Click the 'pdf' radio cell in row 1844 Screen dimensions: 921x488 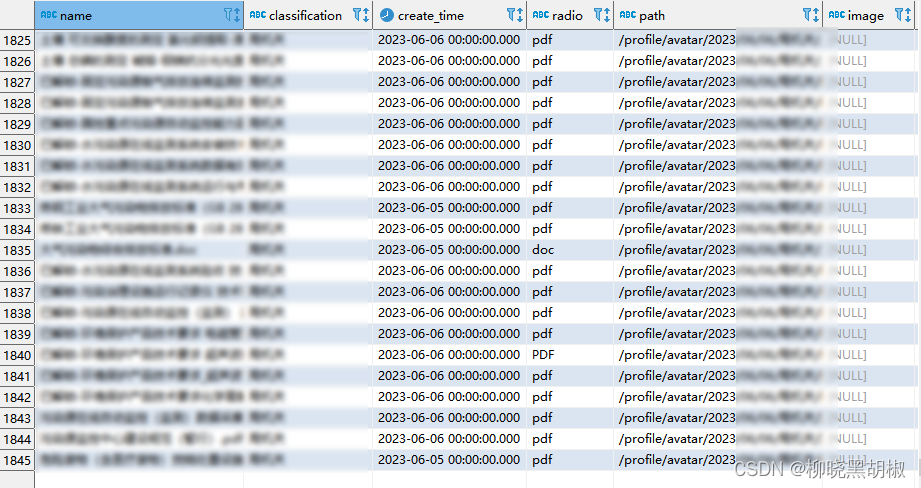tap(570, 439)
